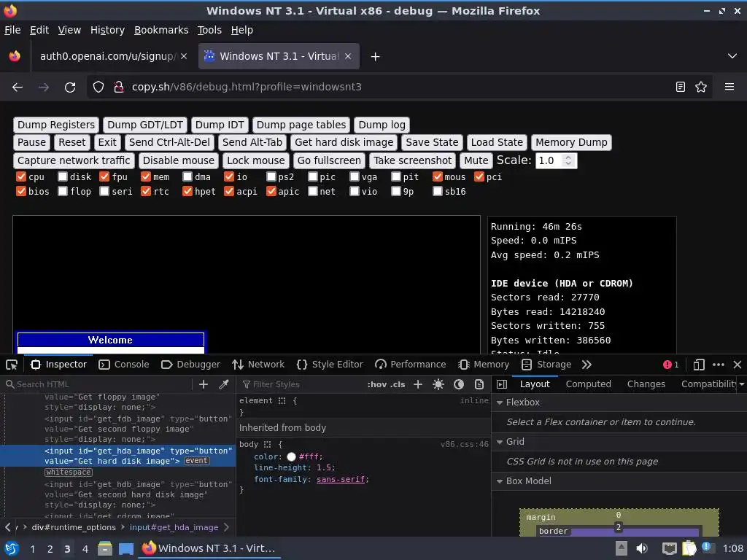Click the browser back arrow
The image size is (747, 560).
(x=18, y=87)
